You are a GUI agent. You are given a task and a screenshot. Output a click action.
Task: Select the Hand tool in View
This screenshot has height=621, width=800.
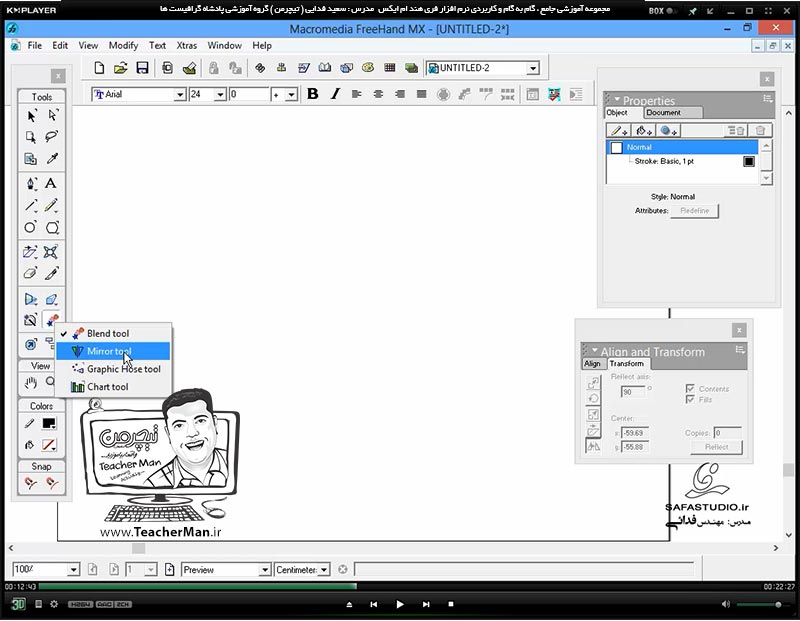pyautogui.click(x=31, y=382)
